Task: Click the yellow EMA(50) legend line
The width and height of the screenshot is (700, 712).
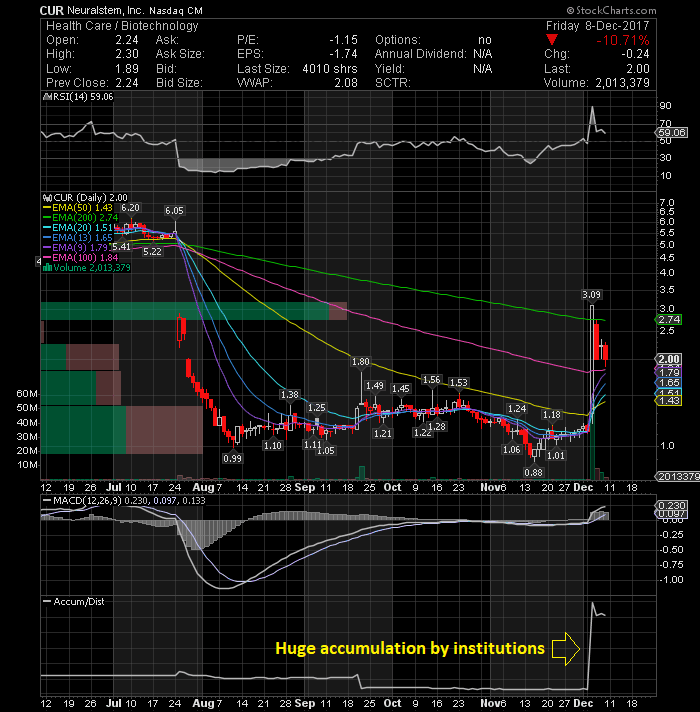Action: point(47,208)
